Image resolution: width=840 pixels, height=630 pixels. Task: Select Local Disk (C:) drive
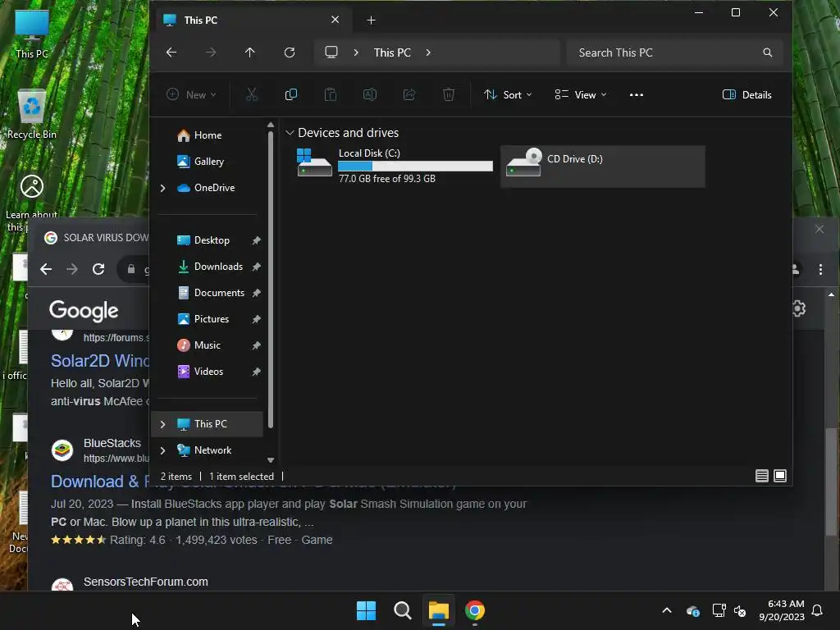point(395,166)
